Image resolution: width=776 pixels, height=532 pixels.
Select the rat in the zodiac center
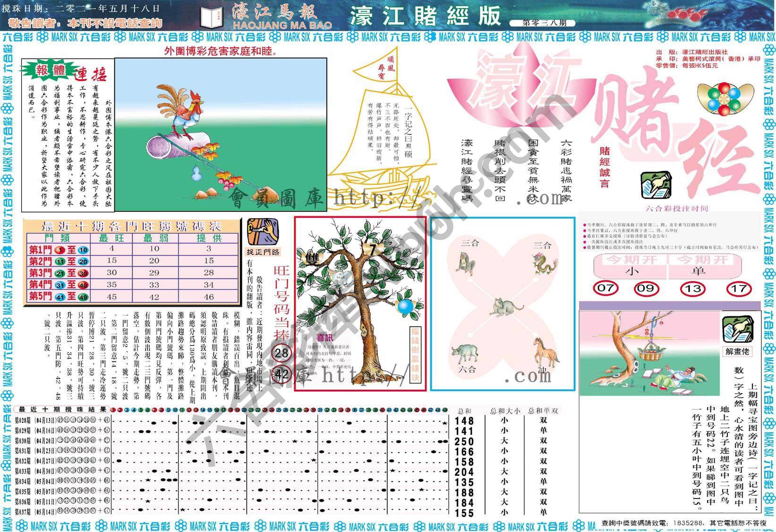(x=505, y=307)
